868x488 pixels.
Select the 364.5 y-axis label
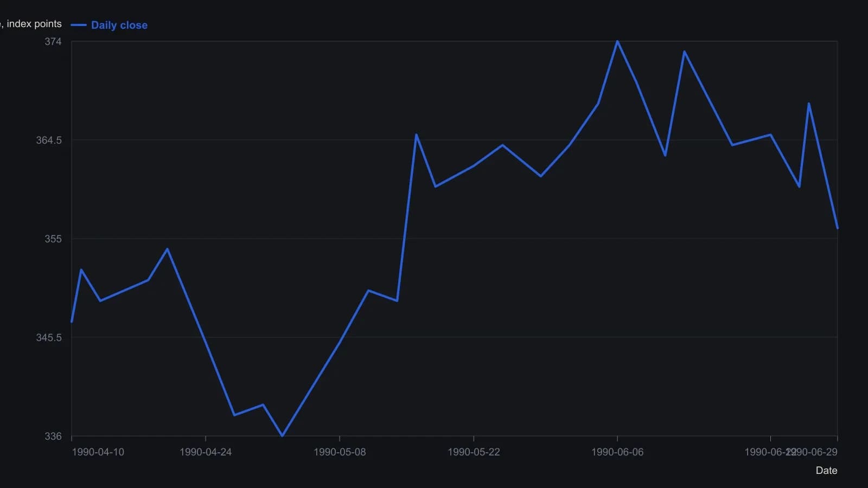(49, 140)
